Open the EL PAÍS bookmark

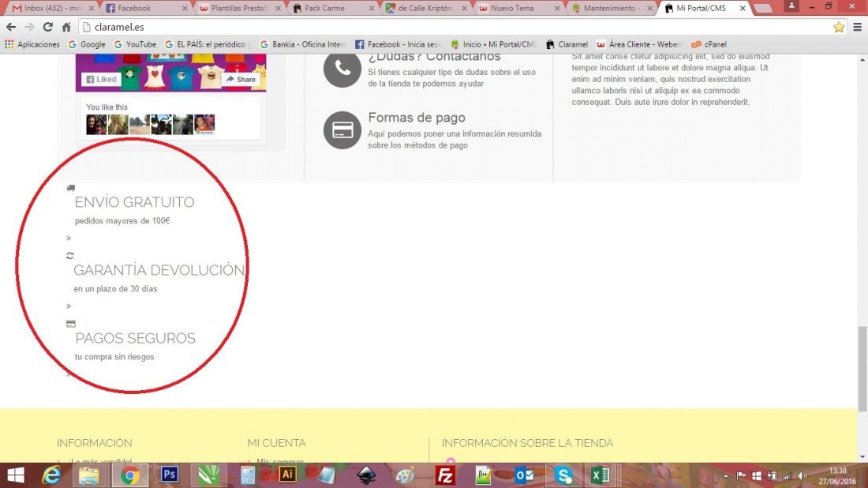[208, 44]
